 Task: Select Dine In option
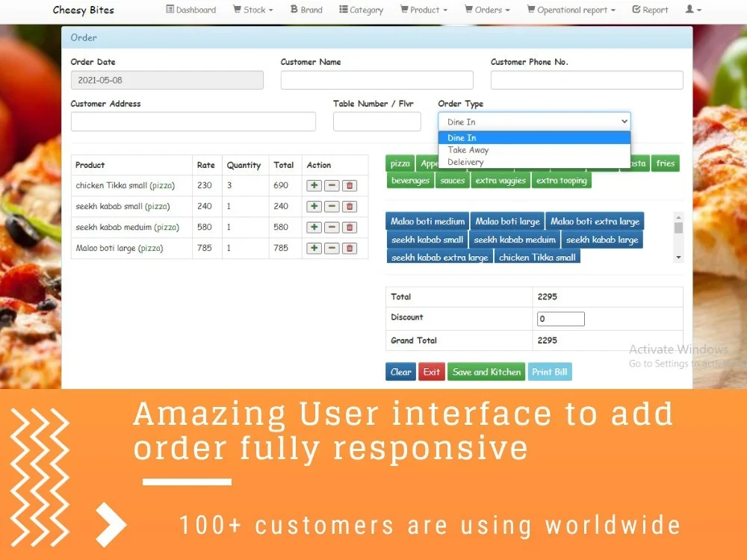pos(534,137)
